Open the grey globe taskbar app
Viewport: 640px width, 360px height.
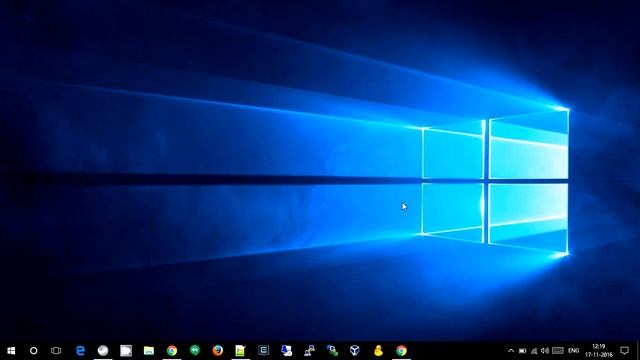[x=103, y=351]
